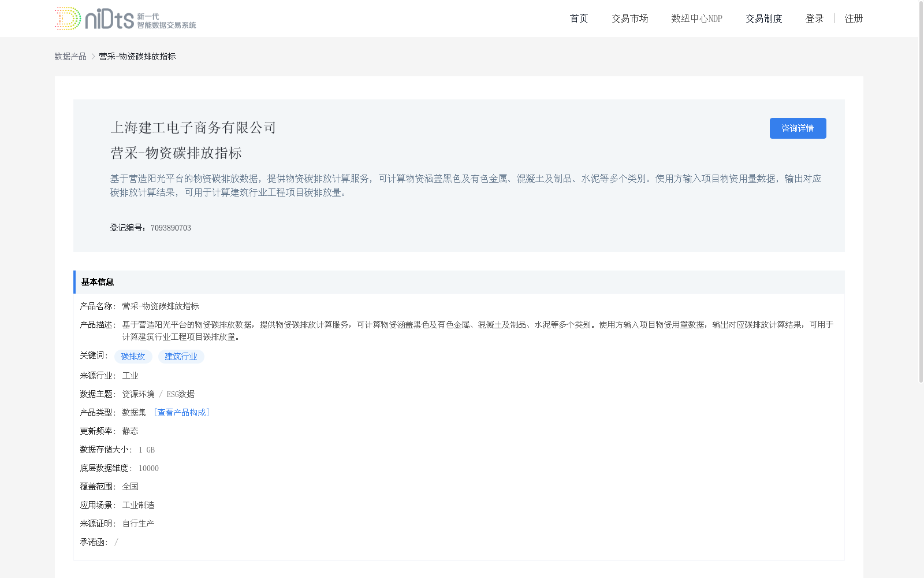Click the 咨询详情 button
This screenshot has height=578, width=924.
pos(798,128)
